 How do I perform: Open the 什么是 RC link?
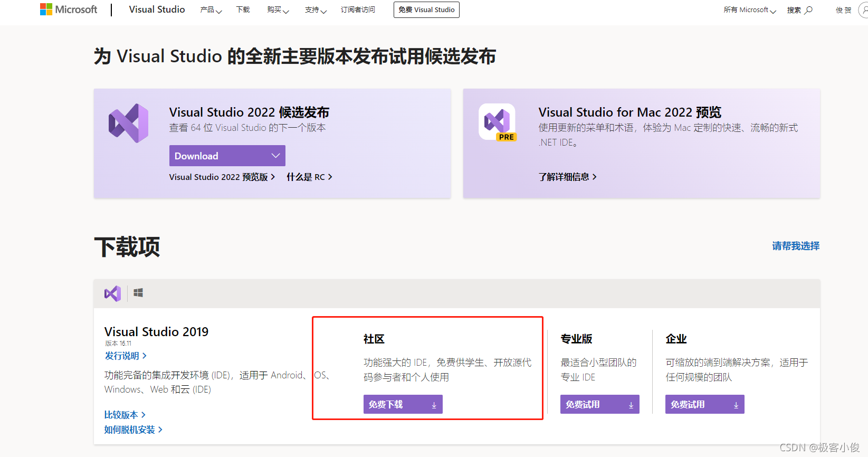309,177
